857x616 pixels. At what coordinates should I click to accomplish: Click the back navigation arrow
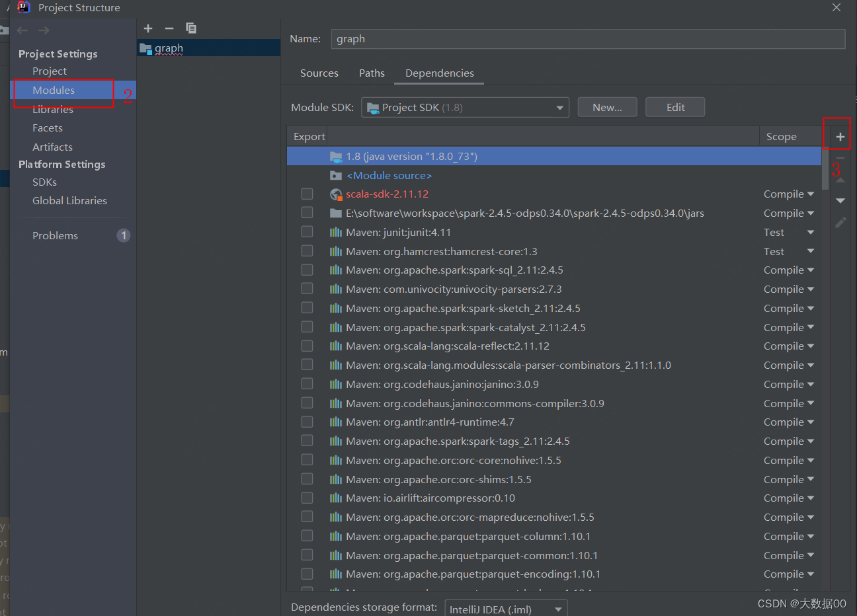pos(22,30)
